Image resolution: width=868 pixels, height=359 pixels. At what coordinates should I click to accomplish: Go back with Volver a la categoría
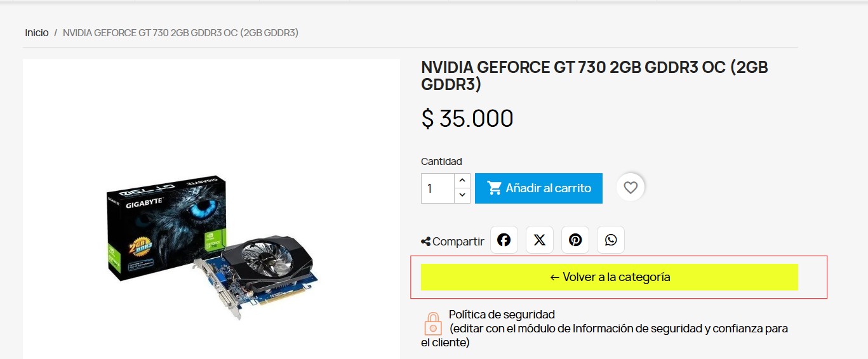tap(610, 277)
